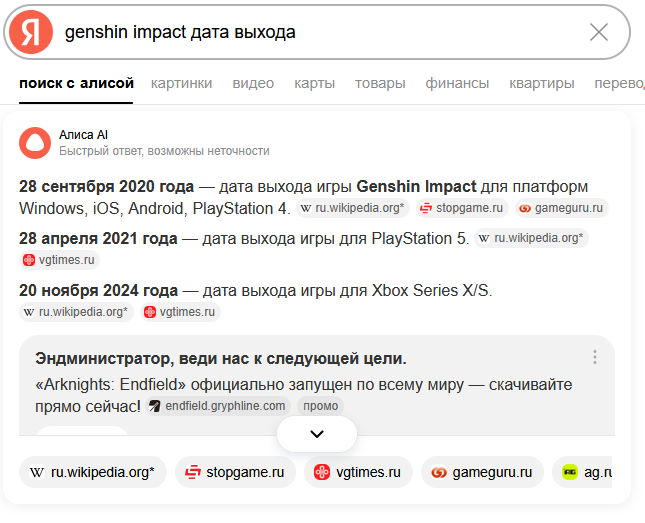This screenshot has width=645, height=523.
Task: Open endfield.gryphline.com promo link
Action: [x=218, y=406]
